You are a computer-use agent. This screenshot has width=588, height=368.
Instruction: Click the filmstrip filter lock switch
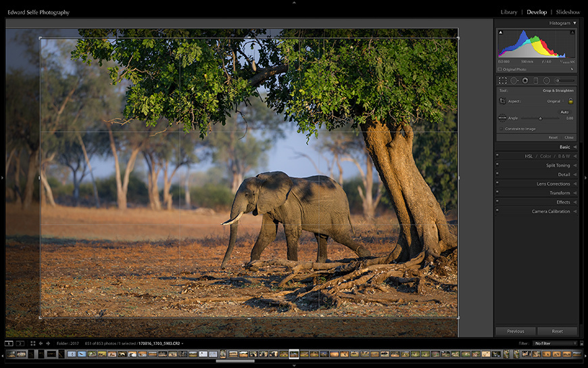pos(582,343)
